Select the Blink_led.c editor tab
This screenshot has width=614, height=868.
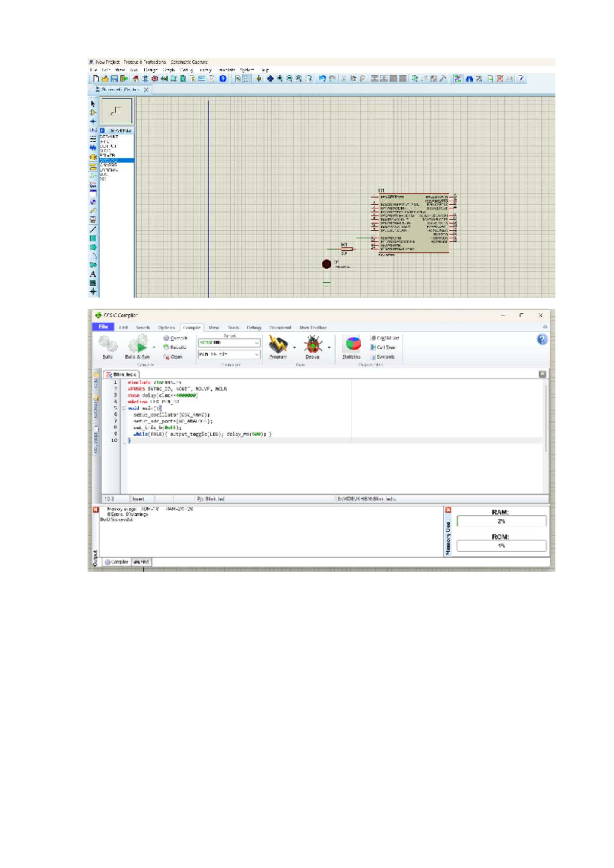click(121, 375)
